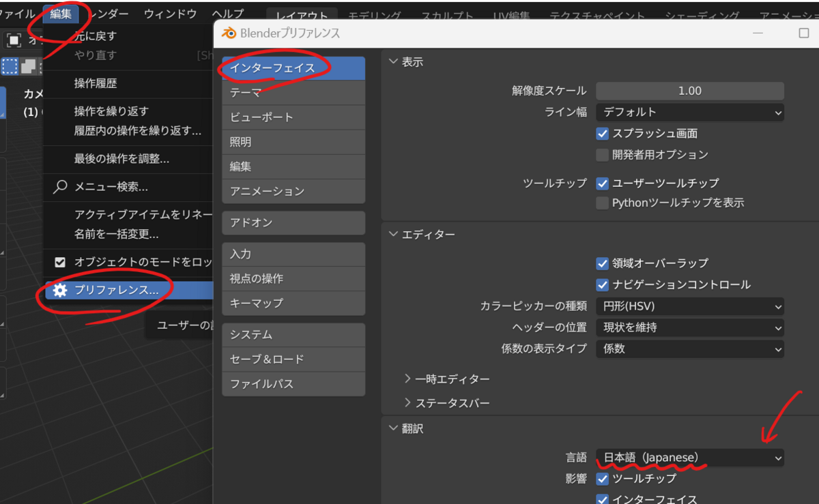Collapse the エディター panel
This screenshot has height=504, width=819.
393,234
